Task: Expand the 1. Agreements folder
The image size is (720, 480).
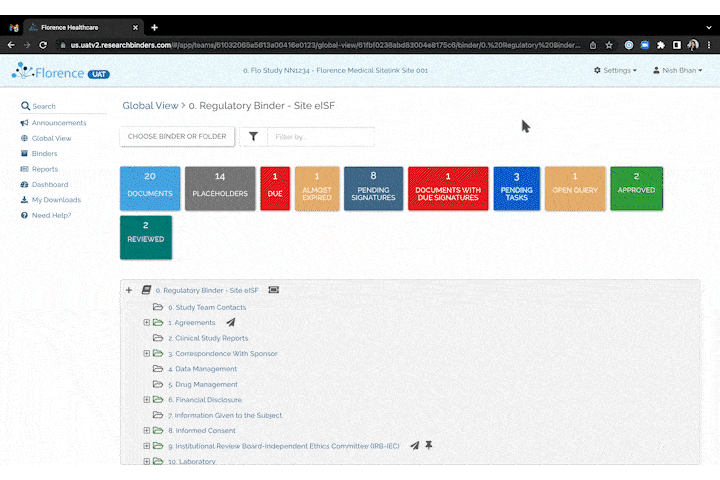Action: pos(146,322)
